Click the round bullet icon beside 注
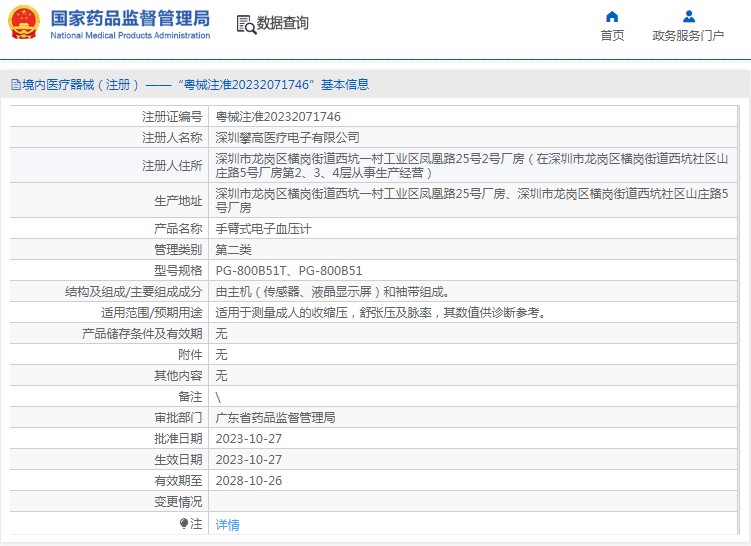Screen dimensions: 751x546 point(184,523)
